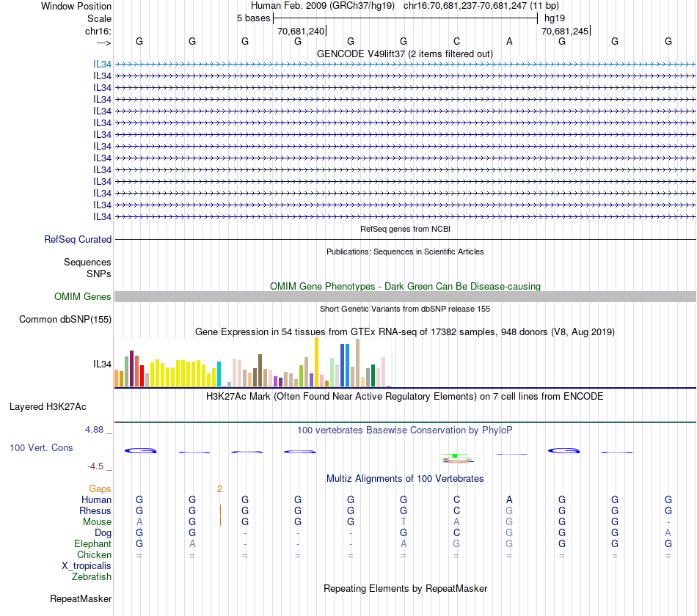
Task: Click the 70,681,240 ruler coordinate
Action: coord(301,31)
